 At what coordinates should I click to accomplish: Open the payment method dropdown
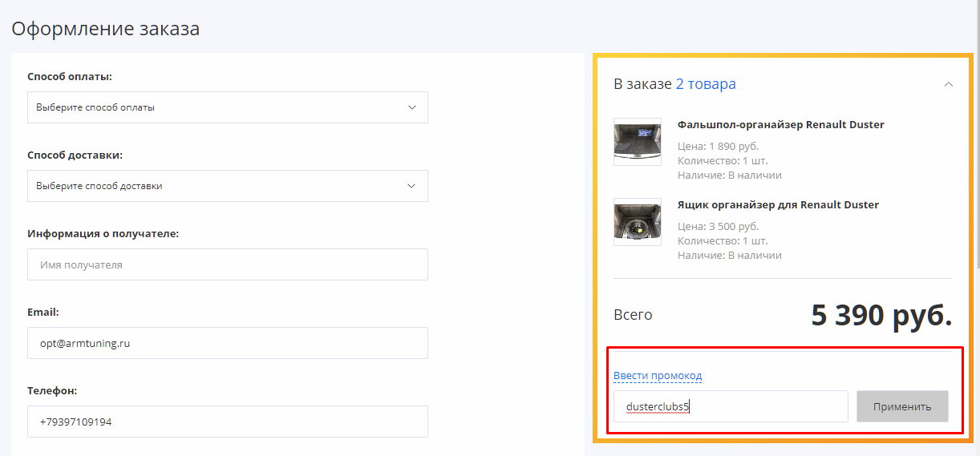228,107
